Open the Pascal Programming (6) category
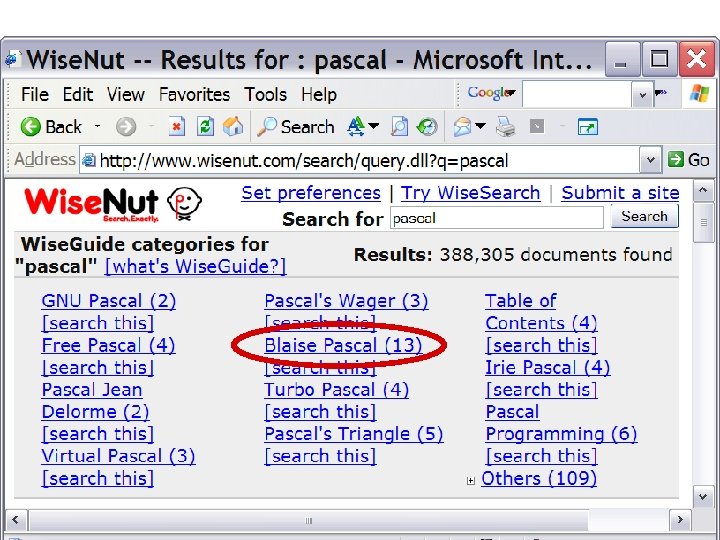Viewport: 720px width, 540px height. [x=561, y=423]
